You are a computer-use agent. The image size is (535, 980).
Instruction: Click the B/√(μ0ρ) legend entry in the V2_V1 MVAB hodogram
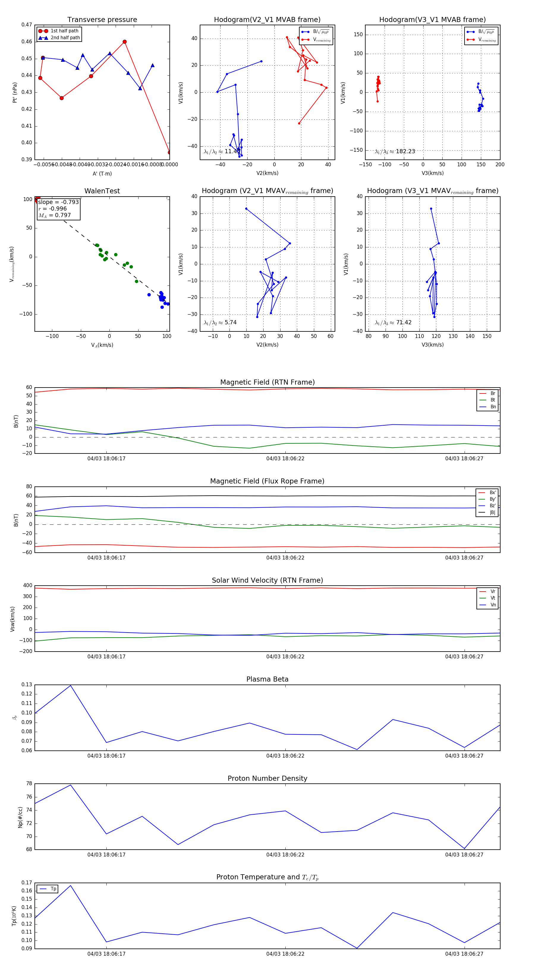tap(316, 31)
